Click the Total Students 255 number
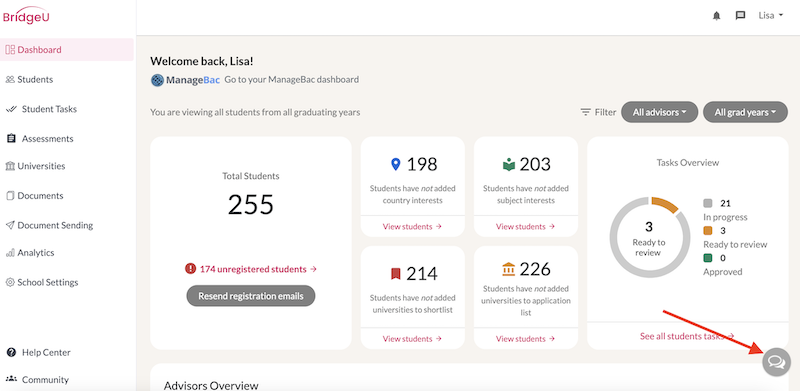 point(251,205)
